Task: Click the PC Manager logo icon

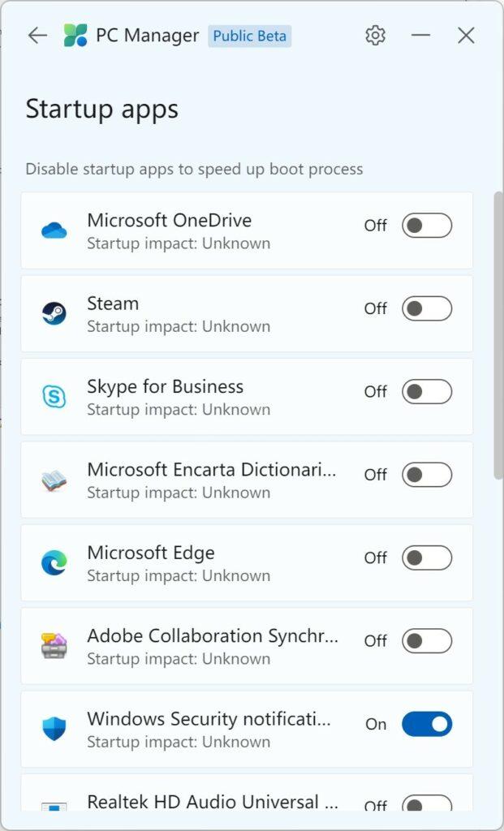Action: coord(75,36)
